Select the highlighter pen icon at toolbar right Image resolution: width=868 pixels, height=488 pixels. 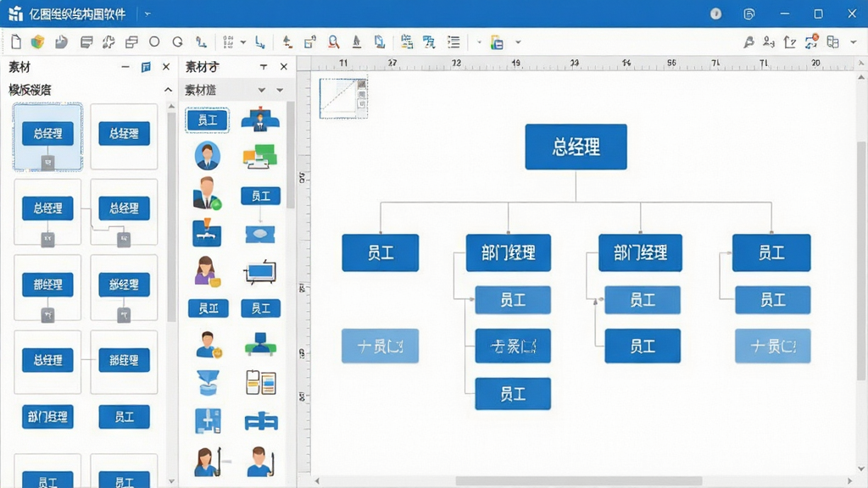[x=748, y=42]
